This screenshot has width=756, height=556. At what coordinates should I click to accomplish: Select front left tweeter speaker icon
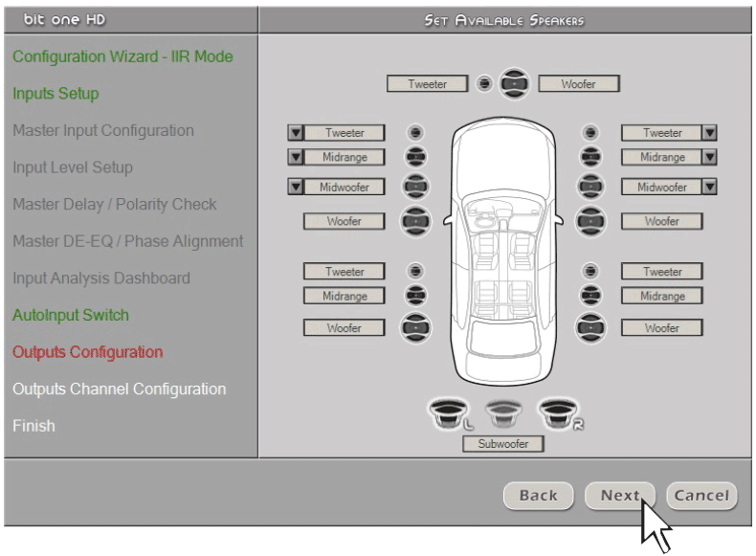pyautogui.click(x=415, y=132)
